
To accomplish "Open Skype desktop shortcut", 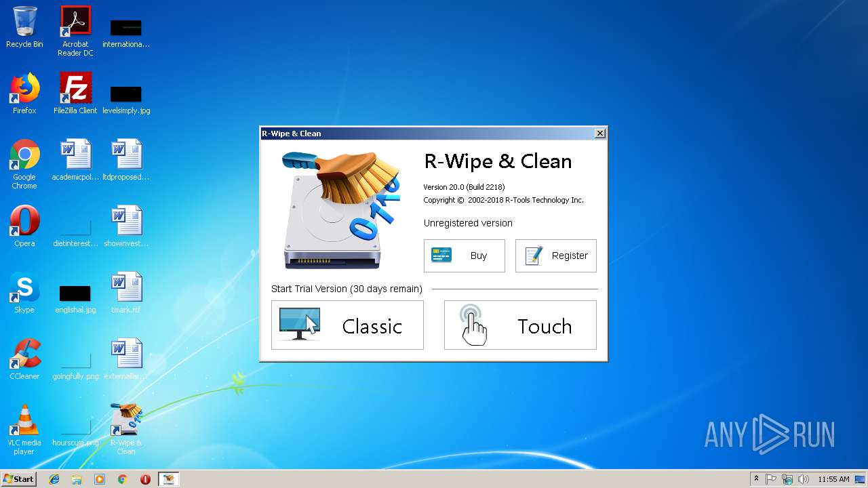I will click(x=24, y=293).
